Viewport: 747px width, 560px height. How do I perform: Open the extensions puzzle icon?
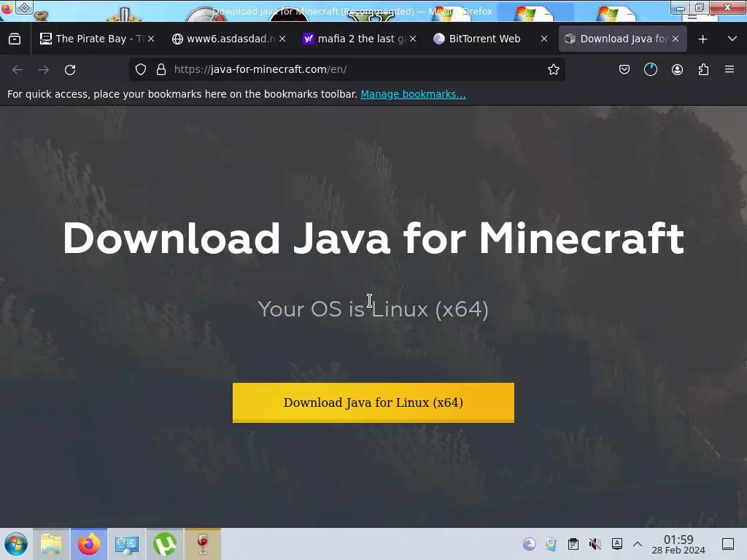click(703, 69)
